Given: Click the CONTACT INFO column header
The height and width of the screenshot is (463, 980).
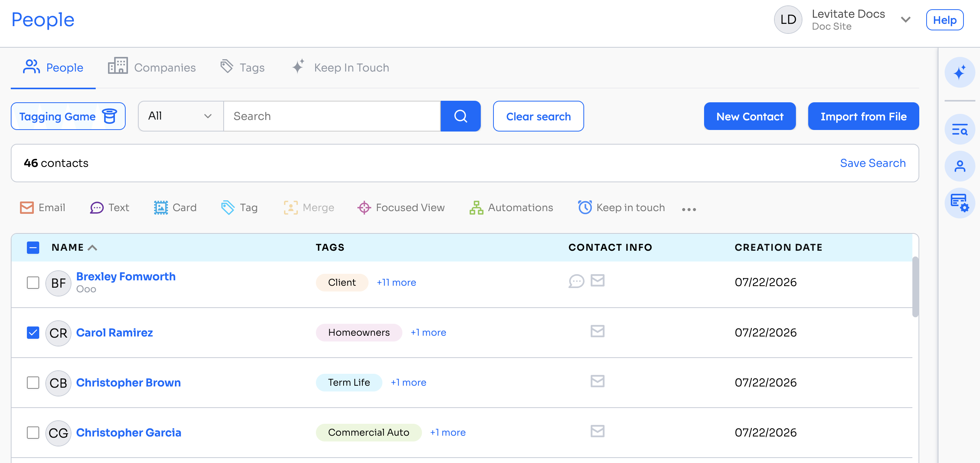Looking at the screenshot, I should coord(610,248).
